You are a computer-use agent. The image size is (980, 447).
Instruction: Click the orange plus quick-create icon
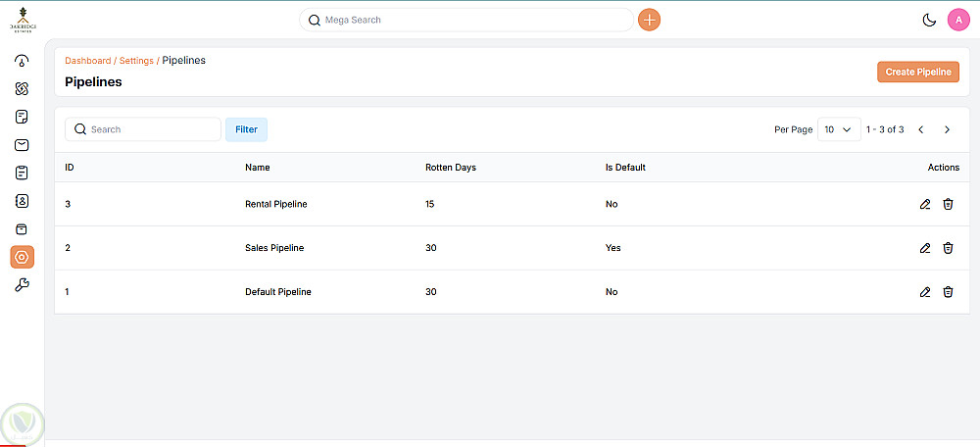(x=649, y=20)
